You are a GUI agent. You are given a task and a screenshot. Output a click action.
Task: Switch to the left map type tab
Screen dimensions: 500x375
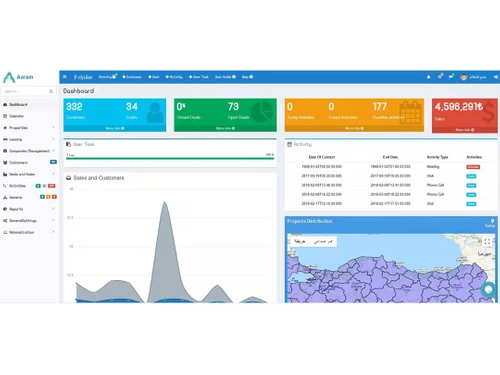coord(300,241)
